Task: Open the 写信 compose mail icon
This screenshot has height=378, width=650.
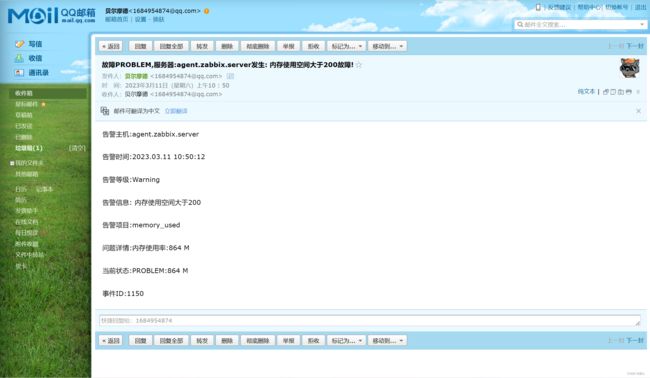Action: click(19, 44)
